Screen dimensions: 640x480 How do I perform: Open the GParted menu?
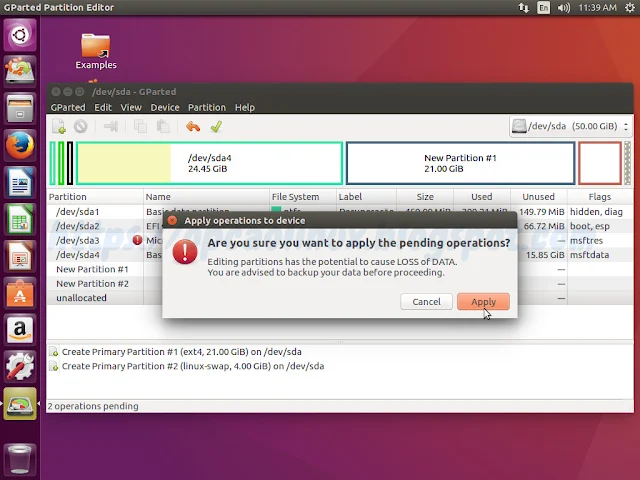tap(68, 107)
